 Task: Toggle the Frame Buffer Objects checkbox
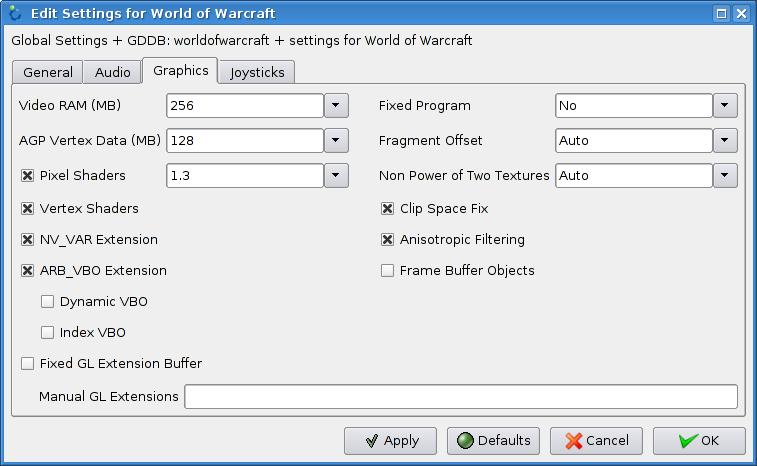387,270
